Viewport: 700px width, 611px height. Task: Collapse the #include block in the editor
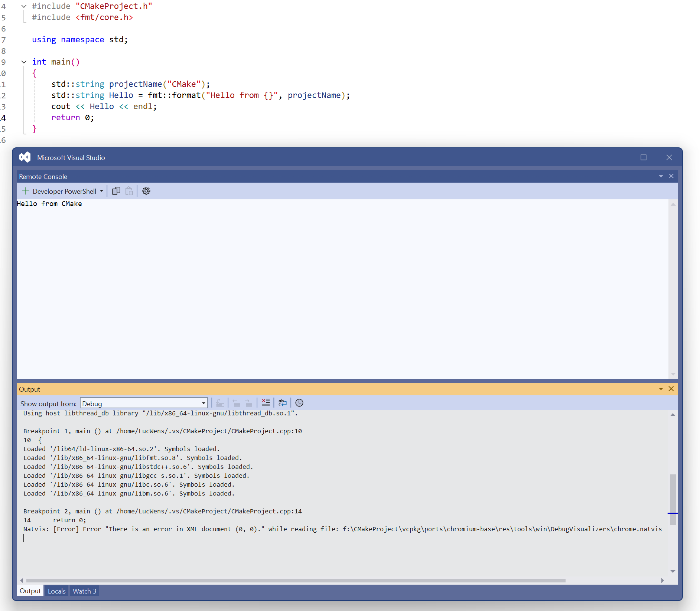pyautogui.click(x=24, y=6)
